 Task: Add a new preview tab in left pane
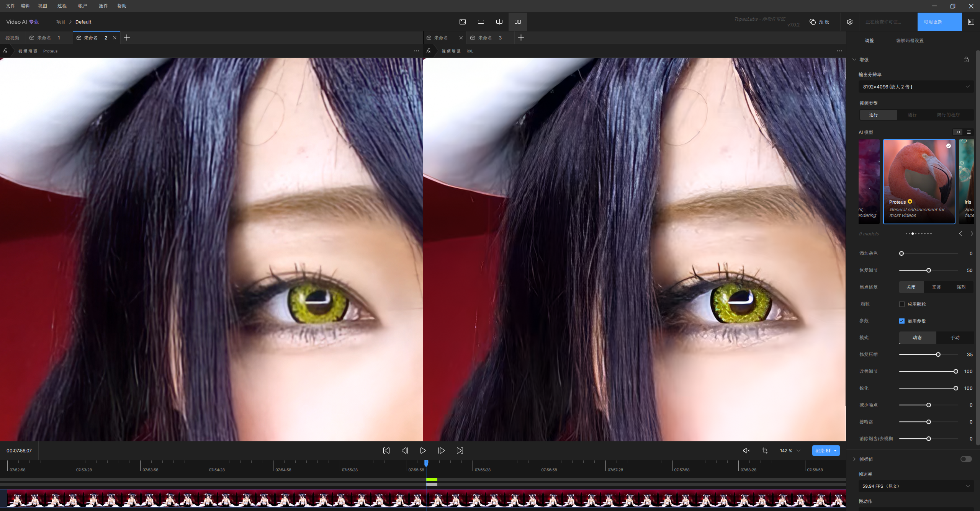(127, 38)
